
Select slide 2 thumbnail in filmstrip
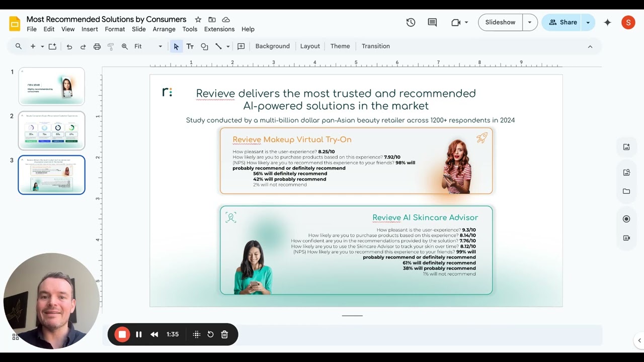52,130
